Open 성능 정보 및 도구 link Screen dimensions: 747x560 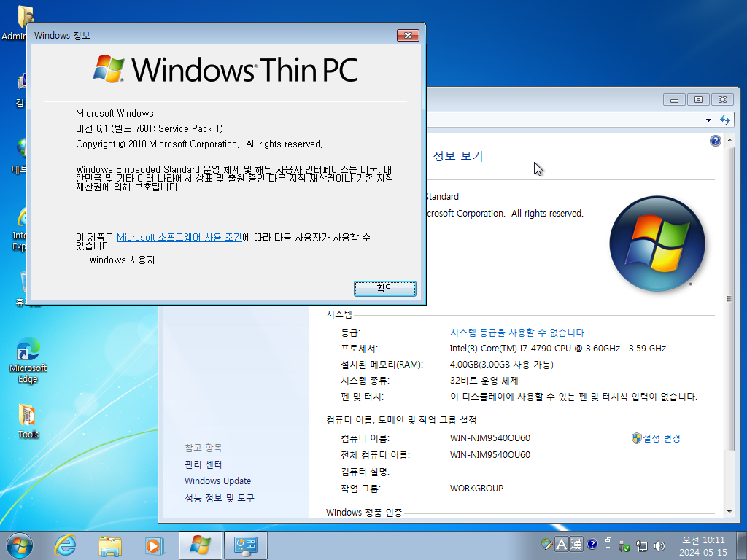point(219,498)
